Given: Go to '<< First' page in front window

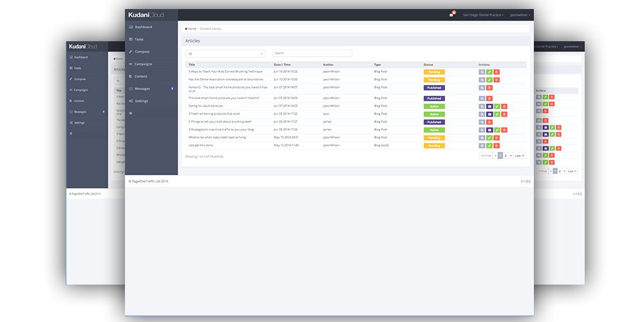Looking at the screenshot, I should (x=486, y=156).
